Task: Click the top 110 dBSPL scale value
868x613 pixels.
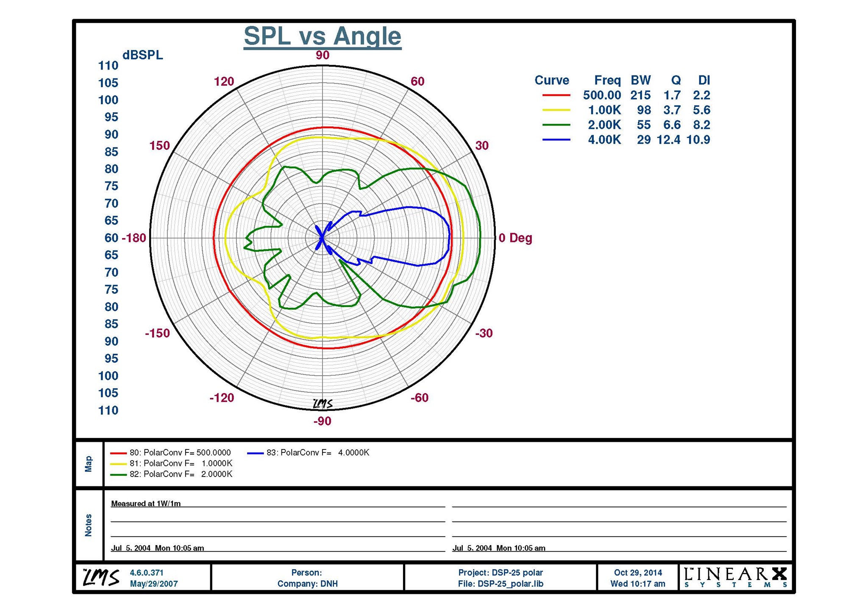Action: pyautogui.click(x=108, y=66)
